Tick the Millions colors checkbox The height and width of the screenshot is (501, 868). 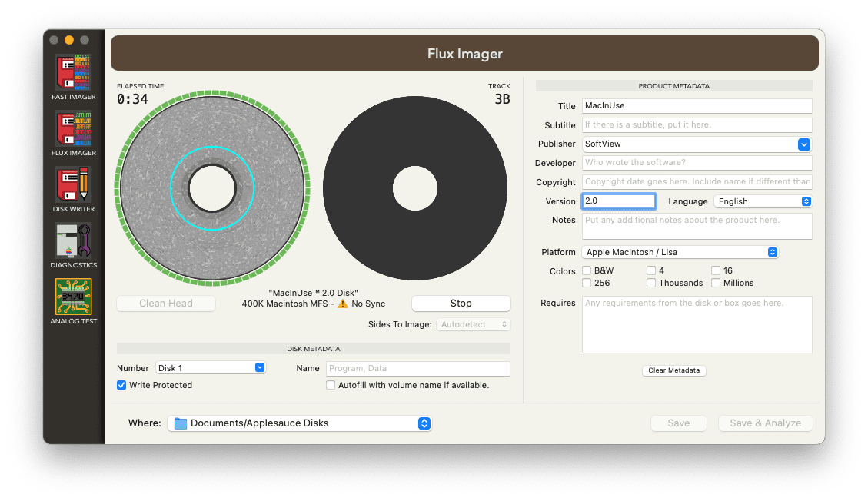click(716, 283)
